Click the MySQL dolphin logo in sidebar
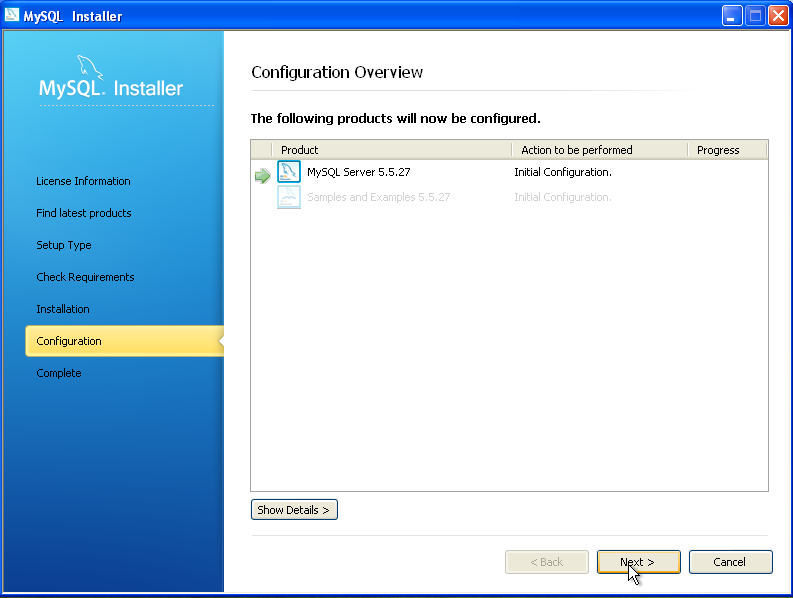The width and height of the screenshot is (793, 598). pos(90,70)
